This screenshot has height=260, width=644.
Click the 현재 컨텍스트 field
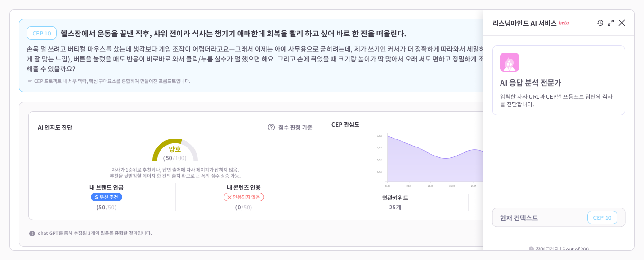click(x=559, y=217)
